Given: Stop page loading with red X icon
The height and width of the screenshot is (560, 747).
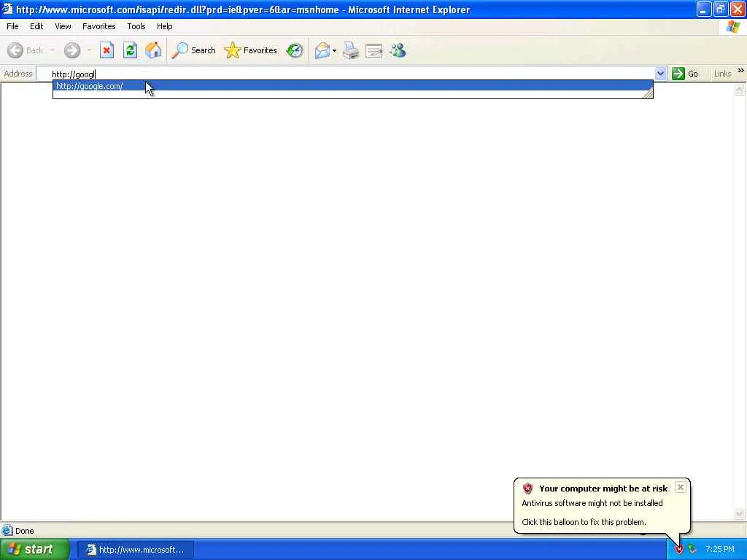Looking at the screenshot, I should coord(107,50).
